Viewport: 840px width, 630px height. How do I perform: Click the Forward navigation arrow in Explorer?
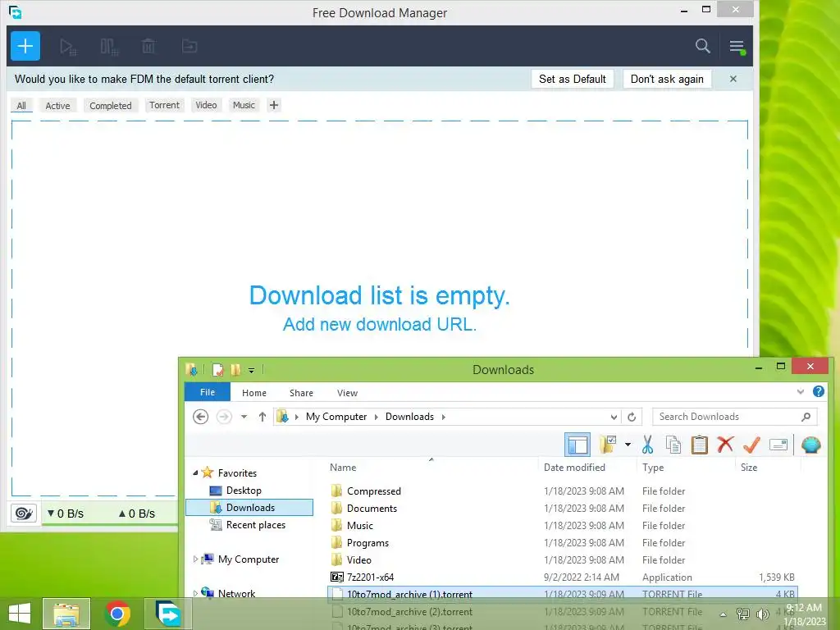[224, 417]
